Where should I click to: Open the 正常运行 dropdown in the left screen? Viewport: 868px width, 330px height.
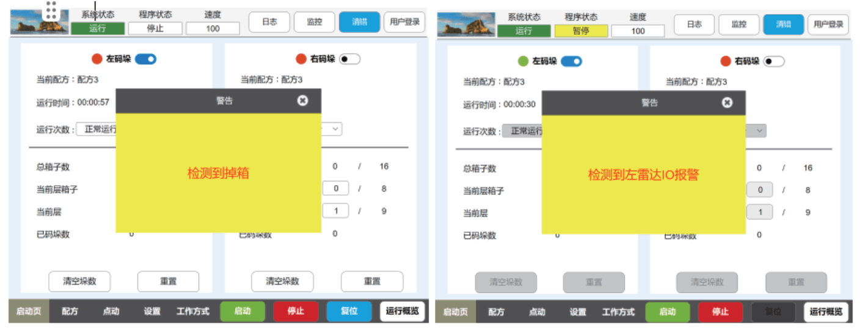96,130
